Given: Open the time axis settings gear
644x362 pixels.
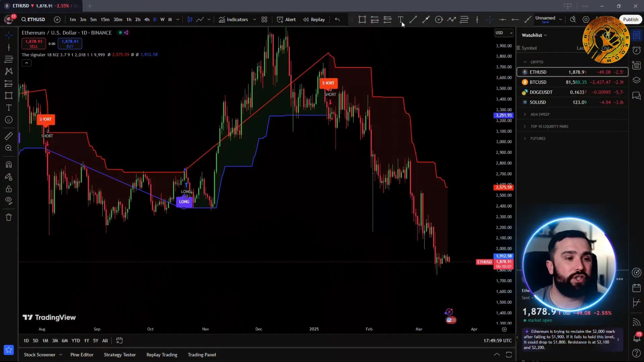Looking at the screenshot, I should [x=504, y=329].
